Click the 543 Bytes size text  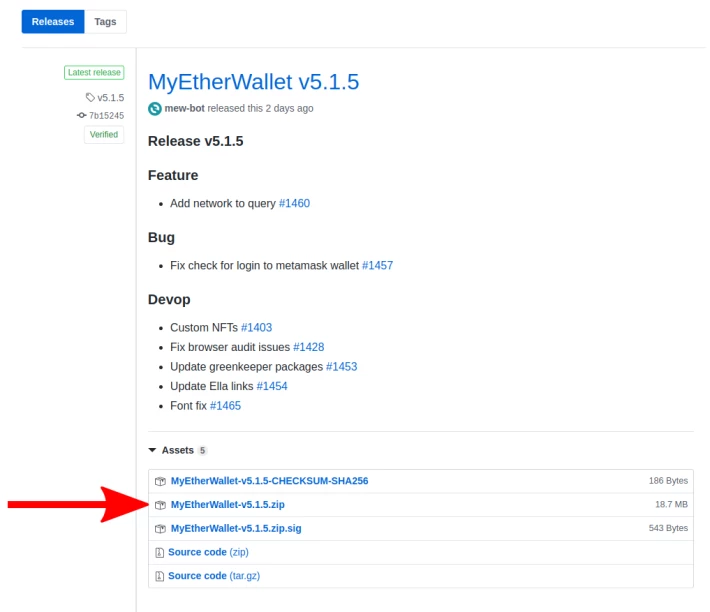tap(668, 528)
